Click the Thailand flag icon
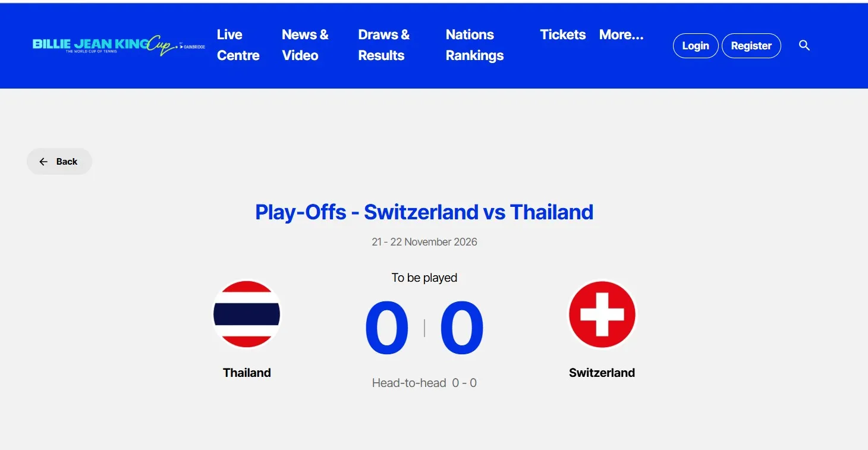This screenshot has width=868, height=450. [247, 314]
